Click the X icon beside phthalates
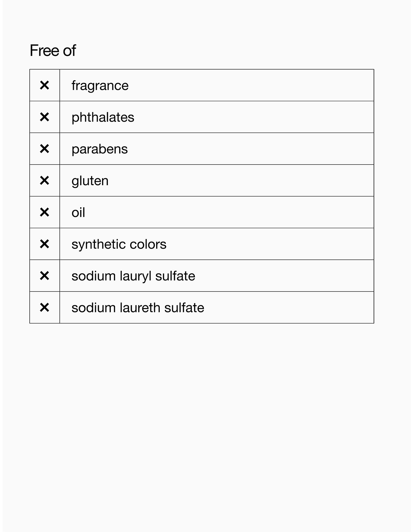This screenshot has height=532, width=413. coord(44,117)
